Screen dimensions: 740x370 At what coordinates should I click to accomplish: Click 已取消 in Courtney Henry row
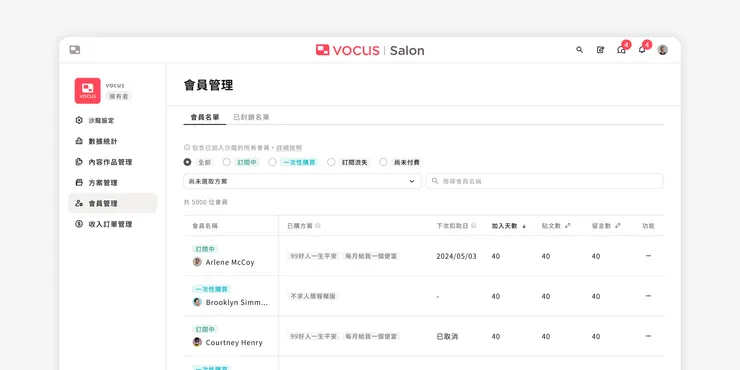(x=447, y=336)
